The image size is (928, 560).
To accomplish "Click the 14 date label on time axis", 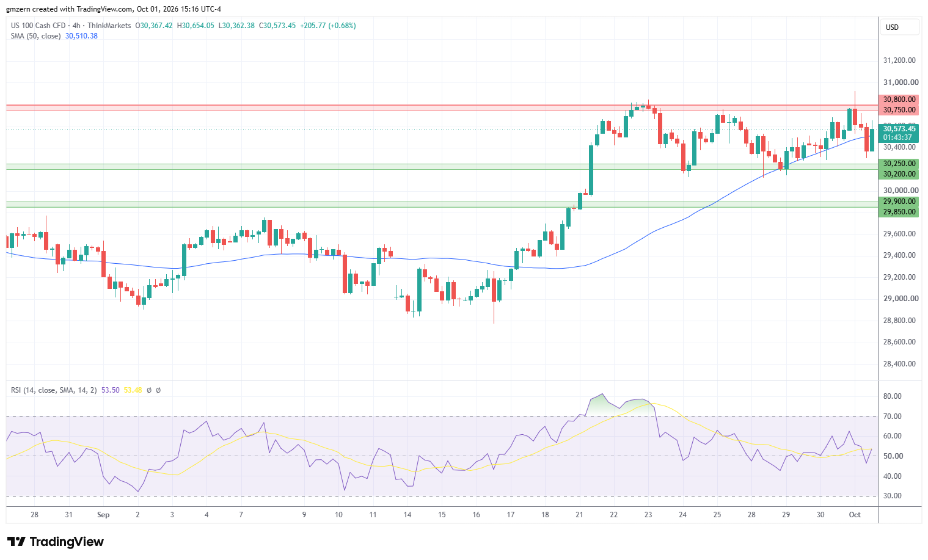I will coord(407,515).
